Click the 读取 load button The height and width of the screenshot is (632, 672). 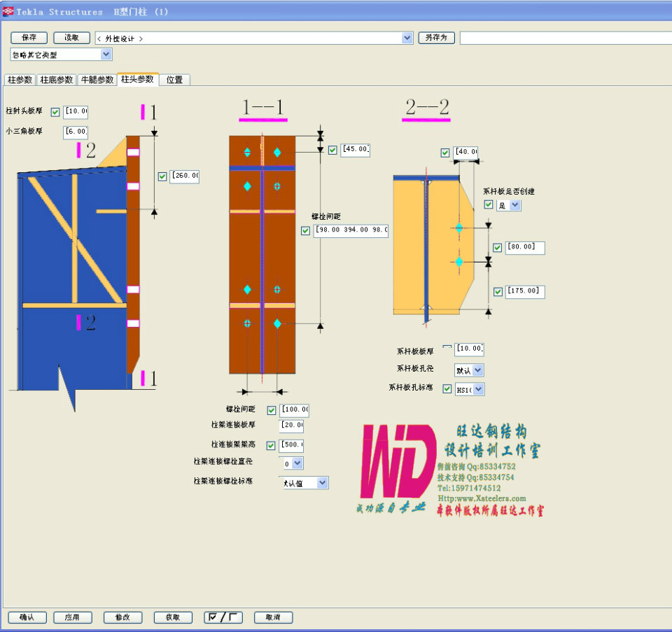(71, 38)
